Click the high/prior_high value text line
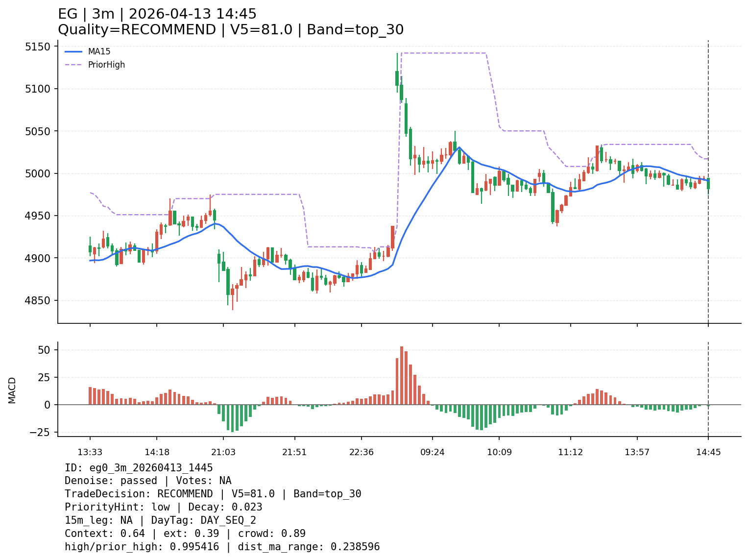Image resolution: width=748 pixels, height=560 pixels. (222, 547)
